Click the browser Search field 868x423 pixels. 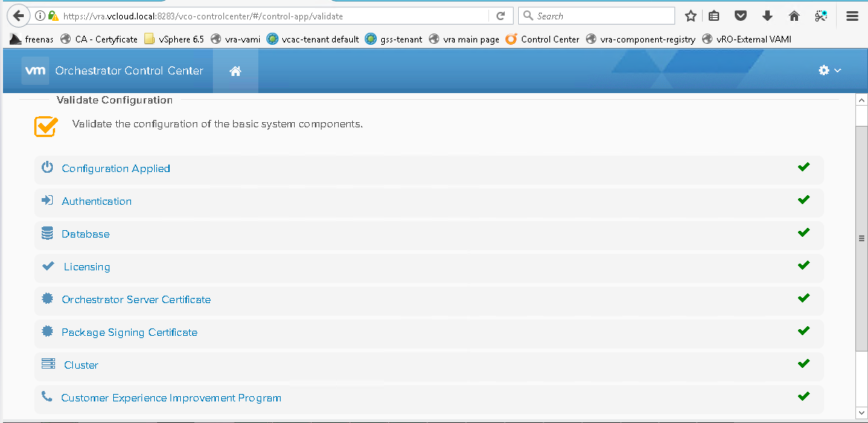tap(597, 16)
